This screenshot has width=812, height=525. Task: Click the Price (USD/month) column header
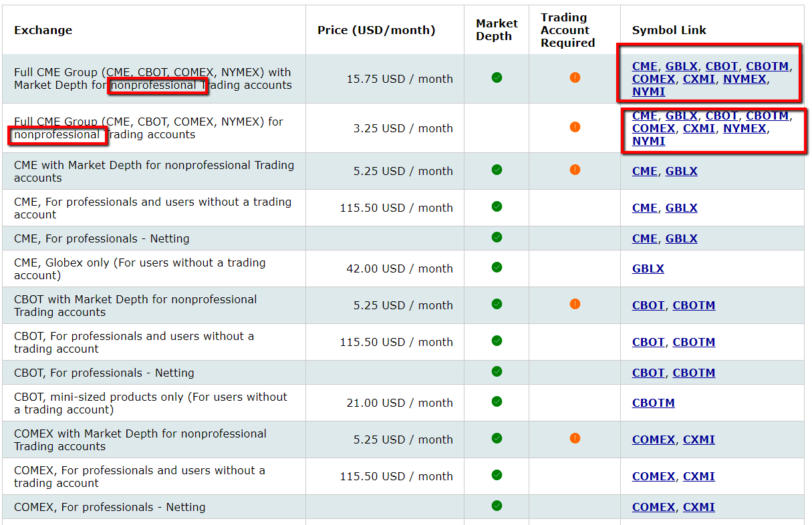(376, 30)
